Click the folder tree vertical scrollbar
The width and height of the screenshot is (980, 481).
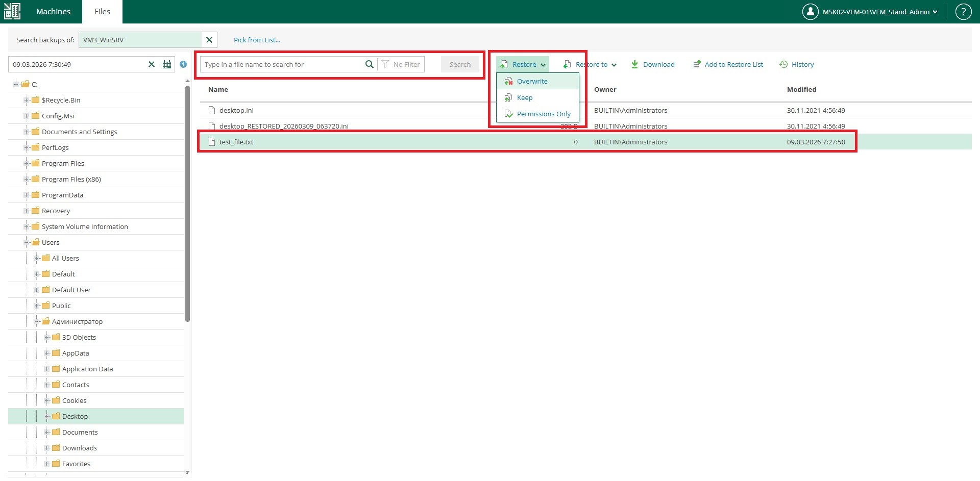[x=187, y=204]
